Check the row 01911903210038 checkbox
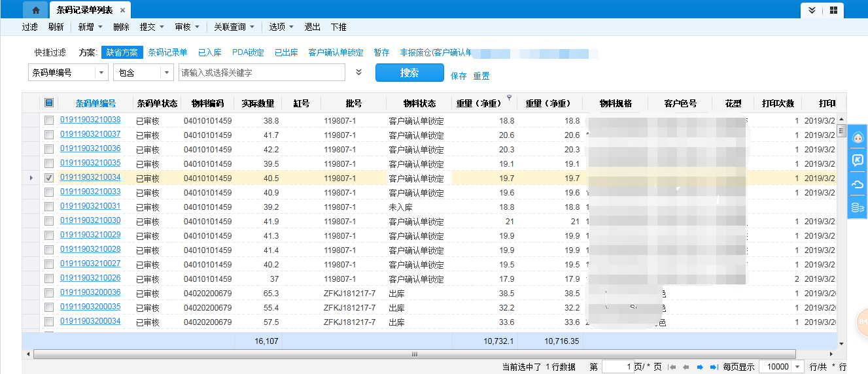This screenshot has height=374, width=868. pyautogui.click(x=49, y=121)
